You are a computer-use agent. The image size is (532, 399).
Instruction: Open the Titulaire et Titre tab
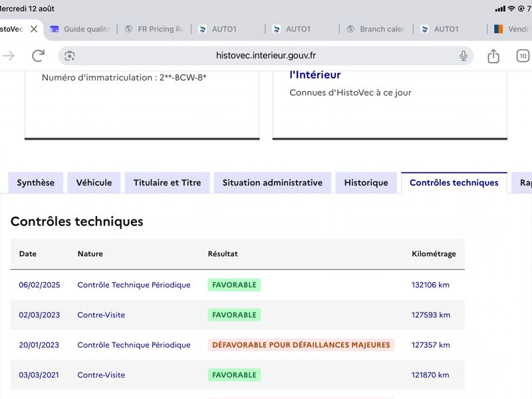(x=168, y=183)
